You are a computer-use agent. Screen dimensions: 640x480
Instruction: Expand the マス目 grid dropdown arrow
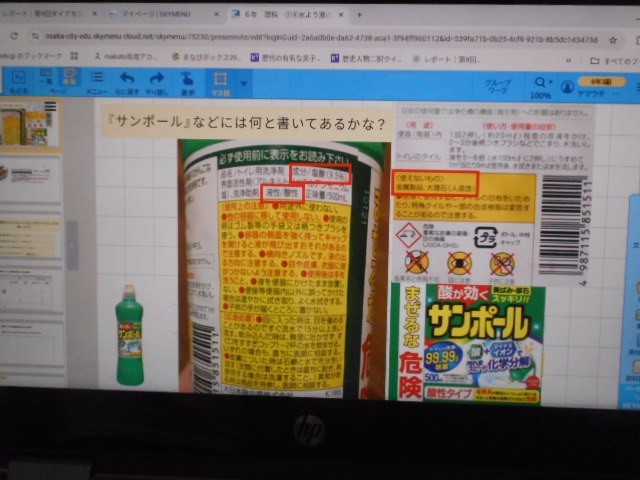(x=244, y=83)
